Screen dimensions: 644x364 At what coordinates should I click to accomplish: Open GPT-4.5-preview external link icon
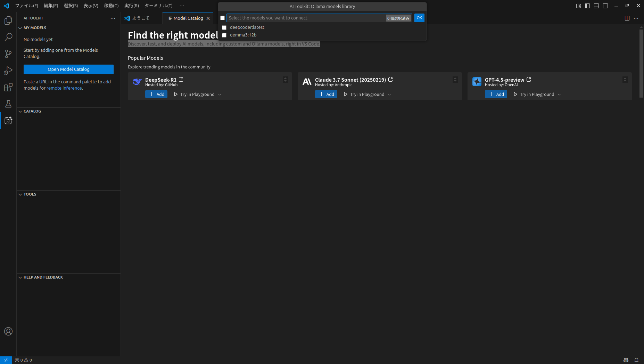tap(529, 80)
